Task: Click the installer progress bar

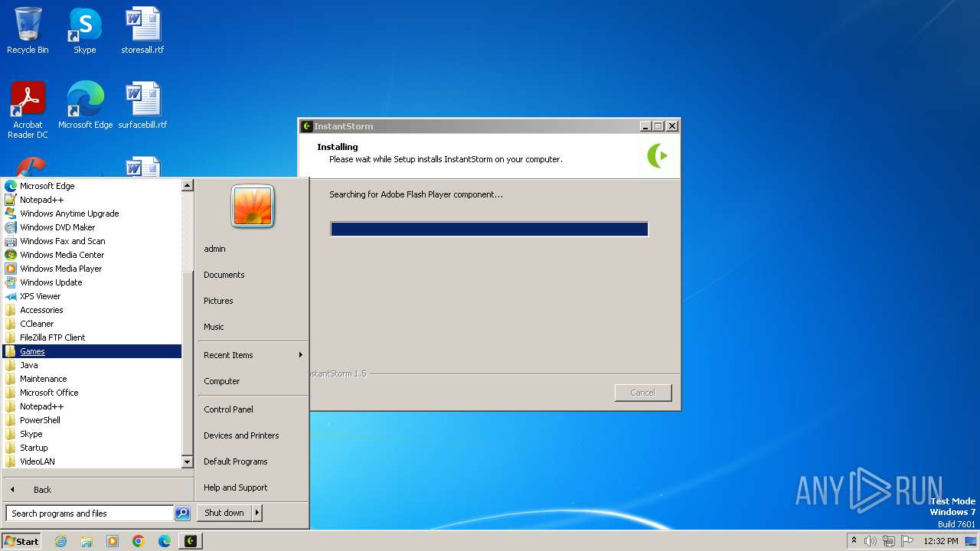Action: click(489, 229)
